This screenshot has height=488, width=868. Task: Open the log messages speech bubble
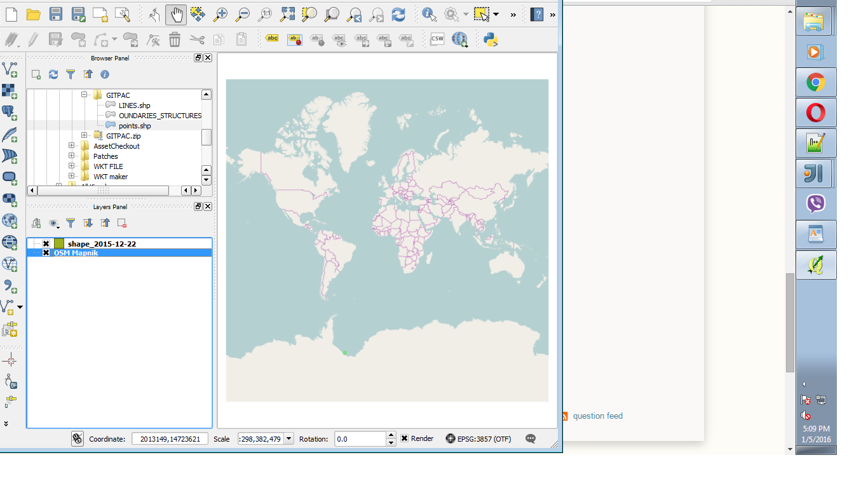(x=531, y=438)
